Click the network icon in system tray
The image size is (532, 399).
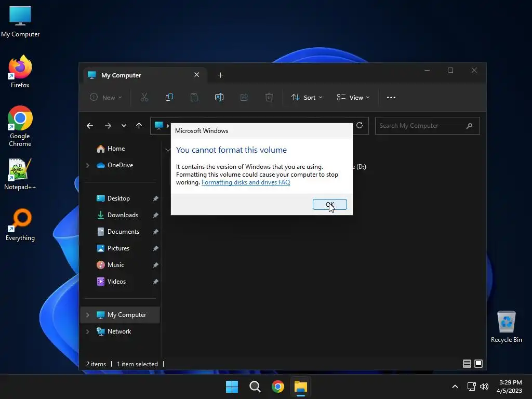[x=471, y=387]
